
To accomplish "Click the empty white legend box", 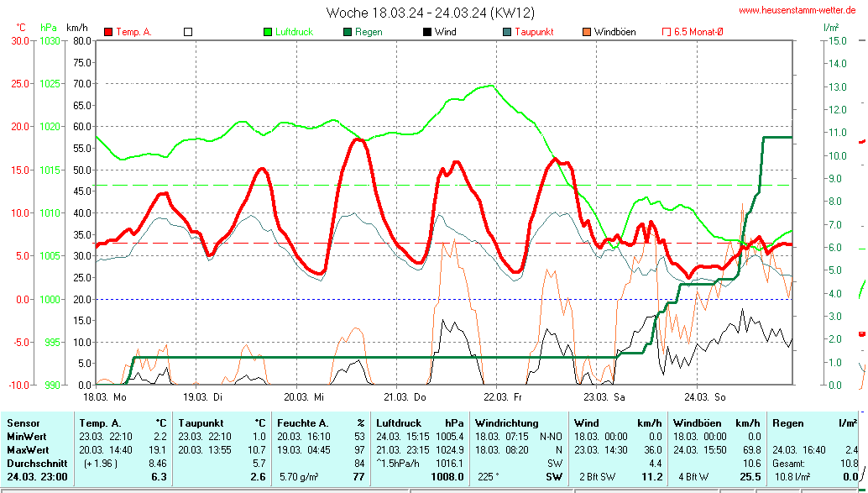I will tap(188, 32).
